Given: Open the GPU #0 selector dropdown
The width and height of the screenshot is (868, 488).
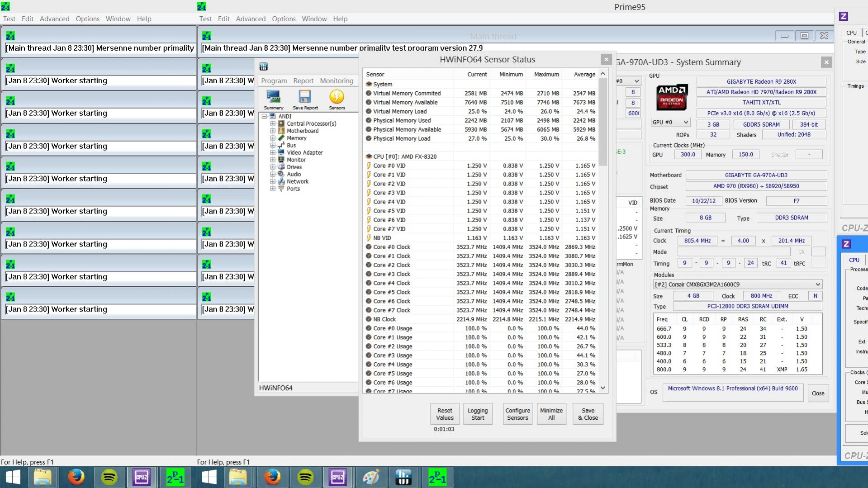Looking at the screenshot, I should point(670,122).
